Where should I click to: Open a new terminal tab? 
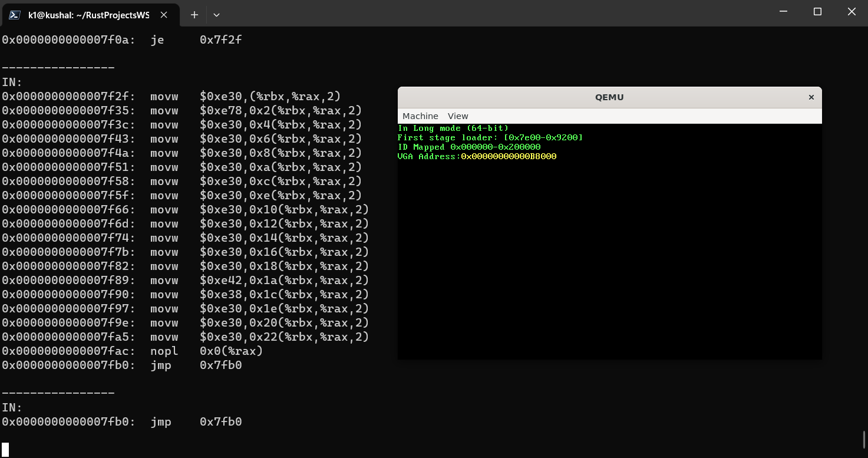pyautogui.click(x=194, y=15)
